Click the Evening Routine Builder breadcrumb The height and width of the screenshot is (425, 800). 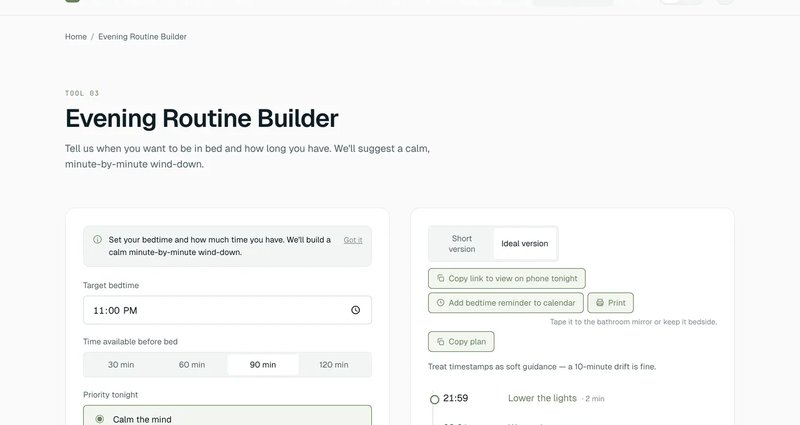click(142, 37)
